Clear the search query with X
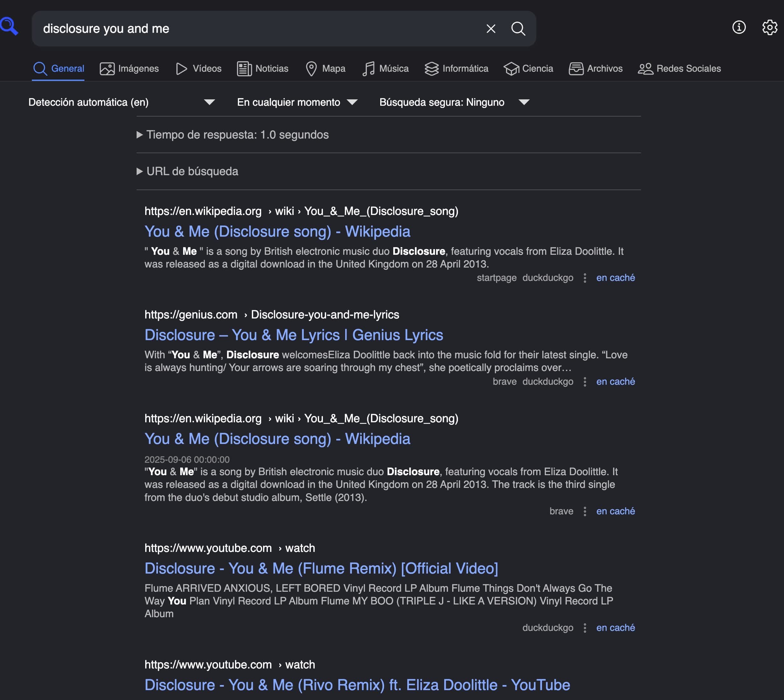The height and width of the screenshot is (700, 784). 491,28
